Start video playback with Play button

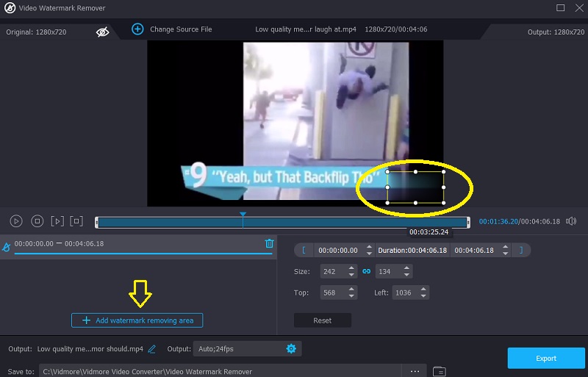[x=16, y=221]
